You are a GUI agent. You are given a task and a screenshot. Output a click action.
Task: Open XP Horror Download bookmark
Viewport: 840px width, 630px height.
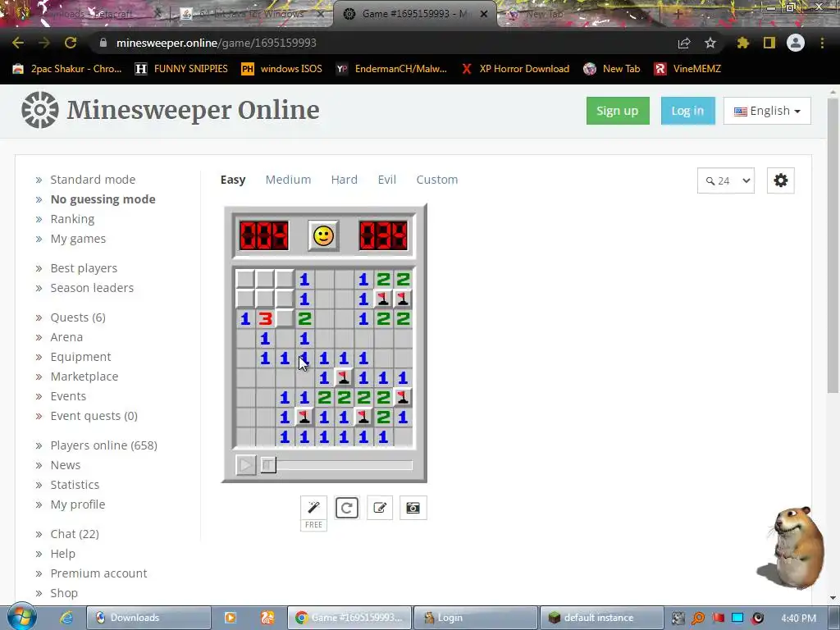pos(515,69)
